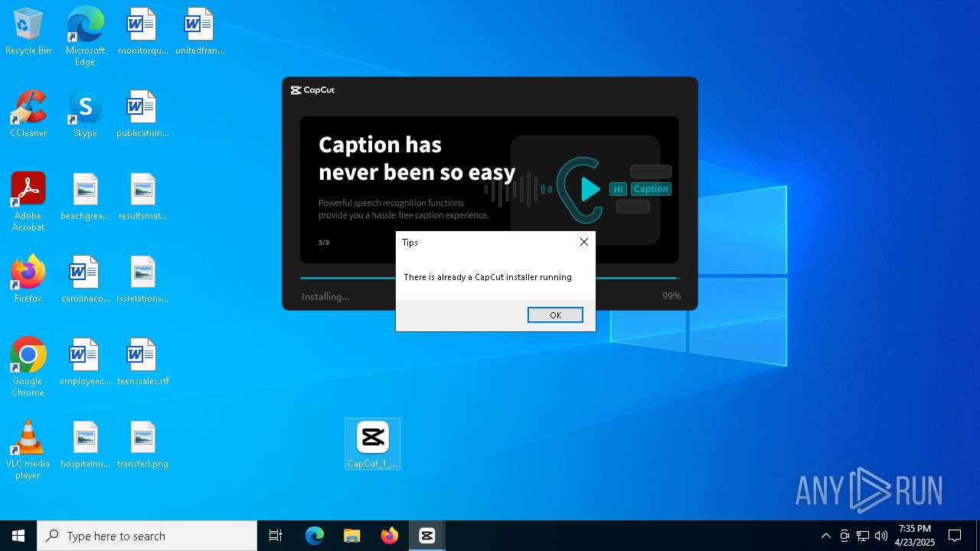Click the Tips dialog title bar text
The image size is (980, 551).
pos(410,243)
